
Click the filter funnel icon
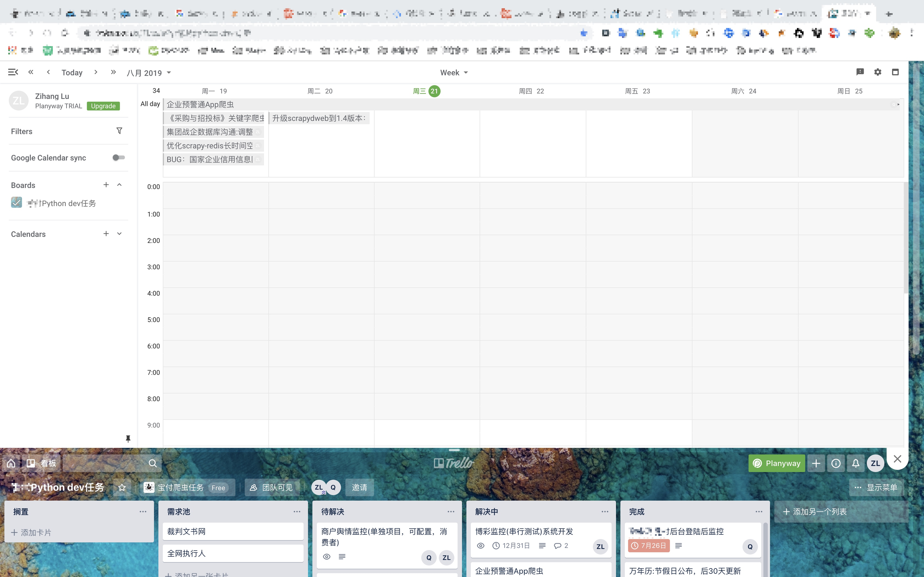point(119,131)
